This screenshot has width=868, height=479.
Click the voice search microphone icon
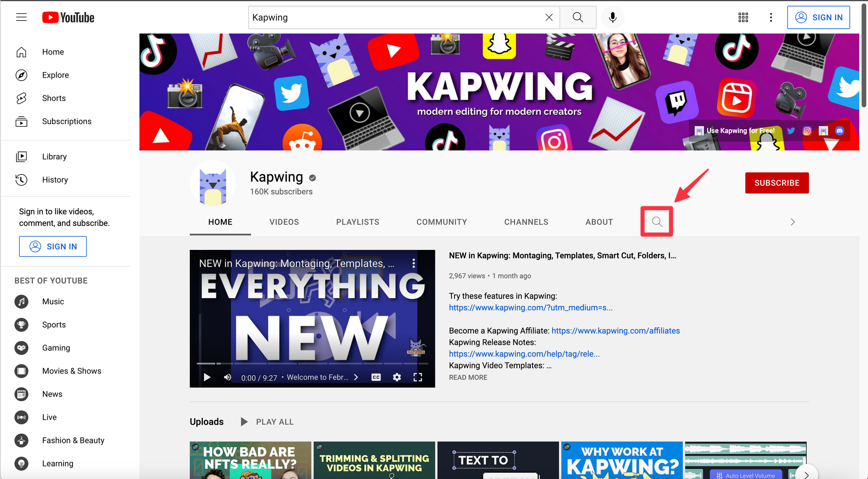pyautogui.click(x=612, y=17)
